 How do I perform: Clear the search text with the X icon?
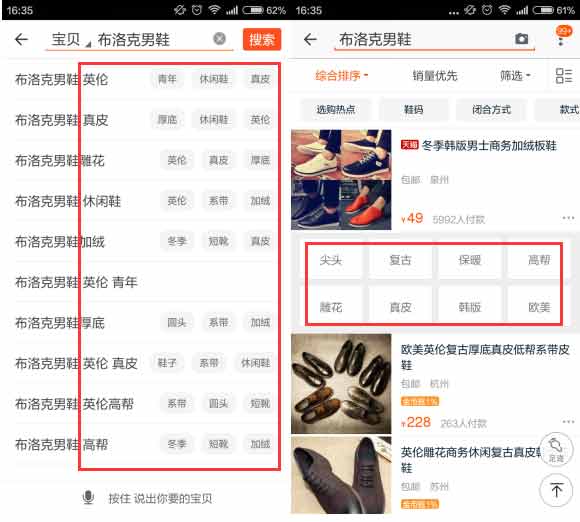click(x=219, y=38)
